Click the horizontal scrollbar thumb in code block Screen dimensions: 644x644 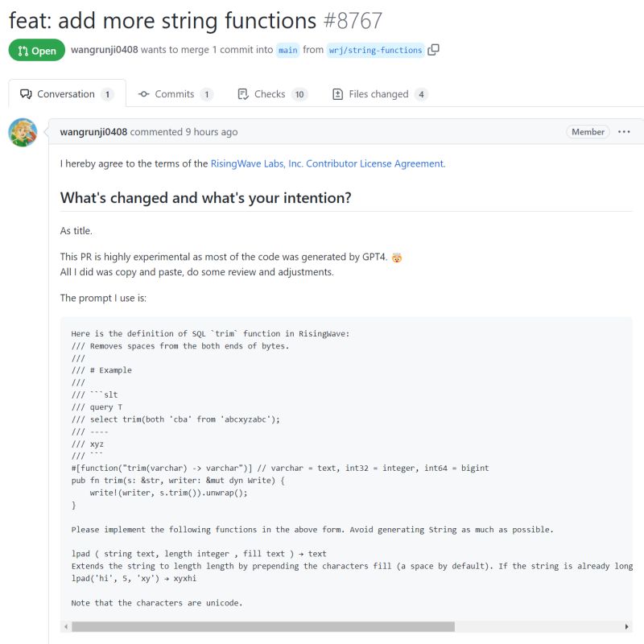(x=263, y=626)
